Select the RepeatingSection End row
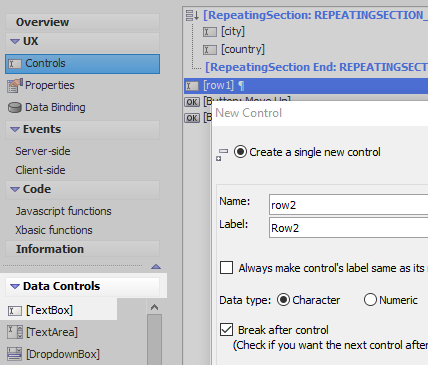The width and height of the screenshot is (428, 365). [x=316, y=67]
